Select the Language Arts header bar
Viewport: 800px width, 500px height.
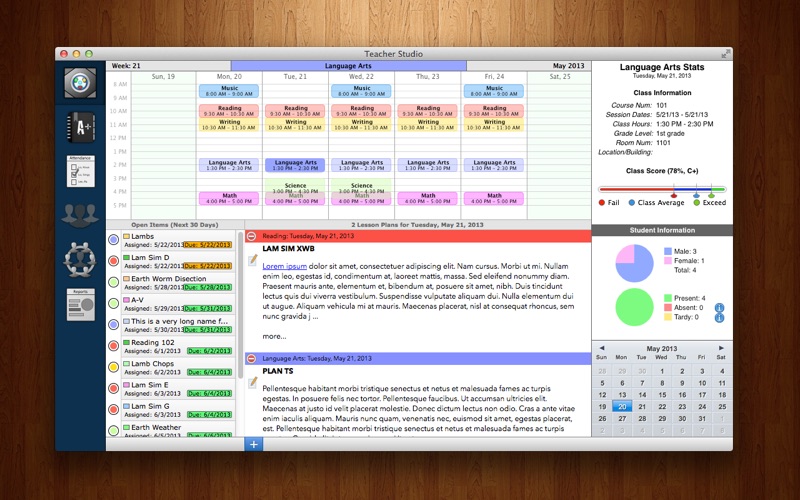point(348,66)
